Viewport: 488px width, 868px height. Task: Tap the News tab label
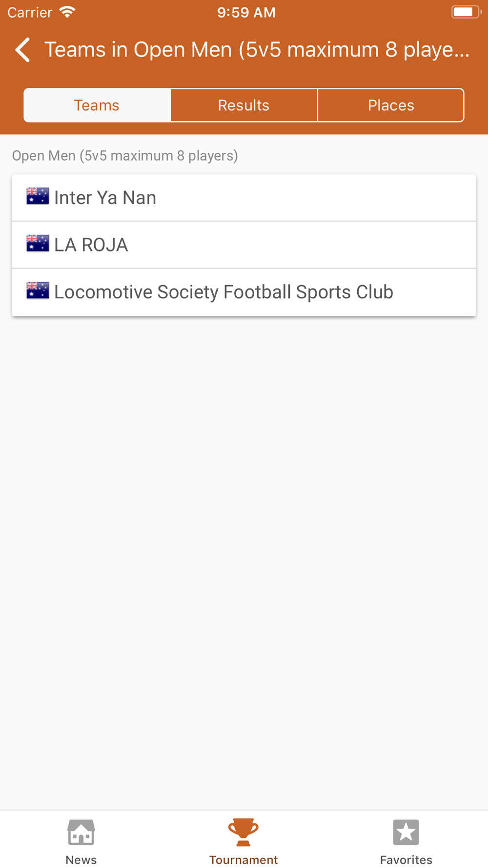81,860
